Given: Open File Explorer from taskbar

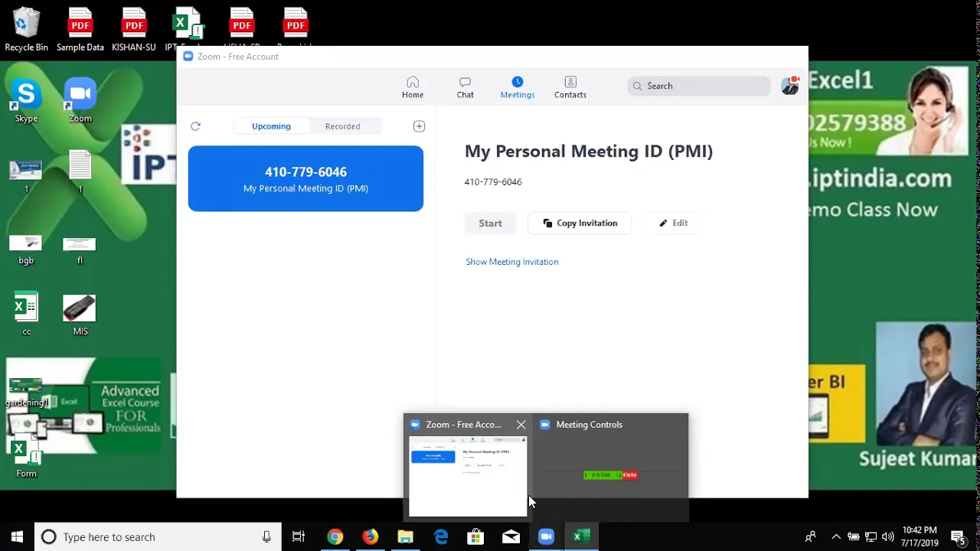Looking at the screenshot, I should pos(405,536).
